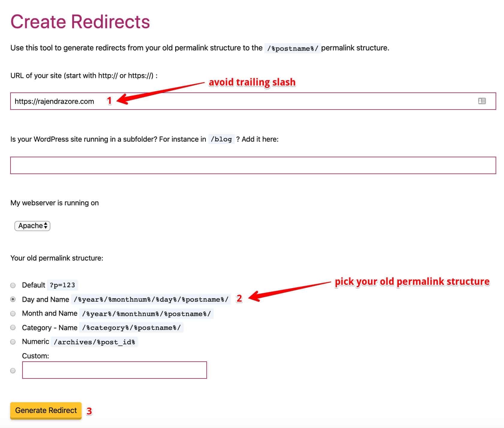
Task: Click "pick your old permalink structure" annotation
Action: pyautogui.click(x=412, y=282)
